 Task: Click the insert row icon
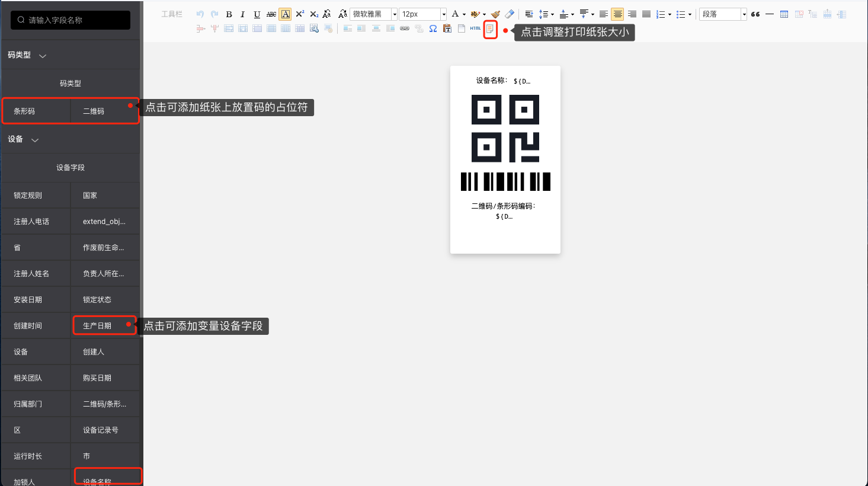(827, 14)
